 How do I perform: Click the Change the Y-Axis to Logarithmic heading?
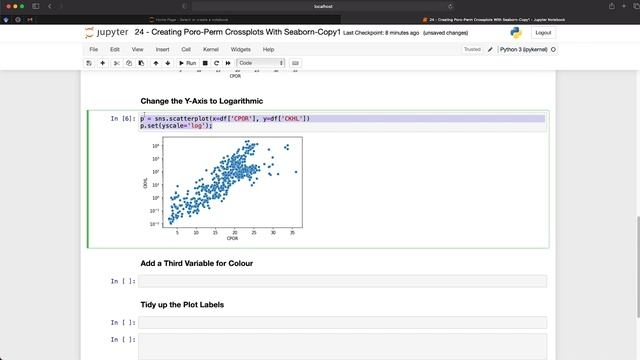coord(202,101)
